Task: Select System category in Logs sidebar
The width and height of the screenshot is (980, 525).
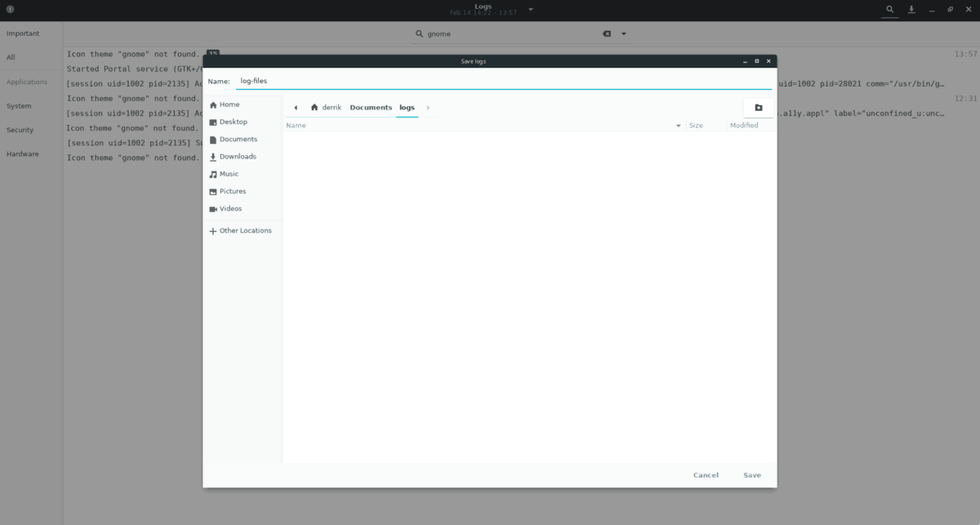Action: (x=19, y=105)
